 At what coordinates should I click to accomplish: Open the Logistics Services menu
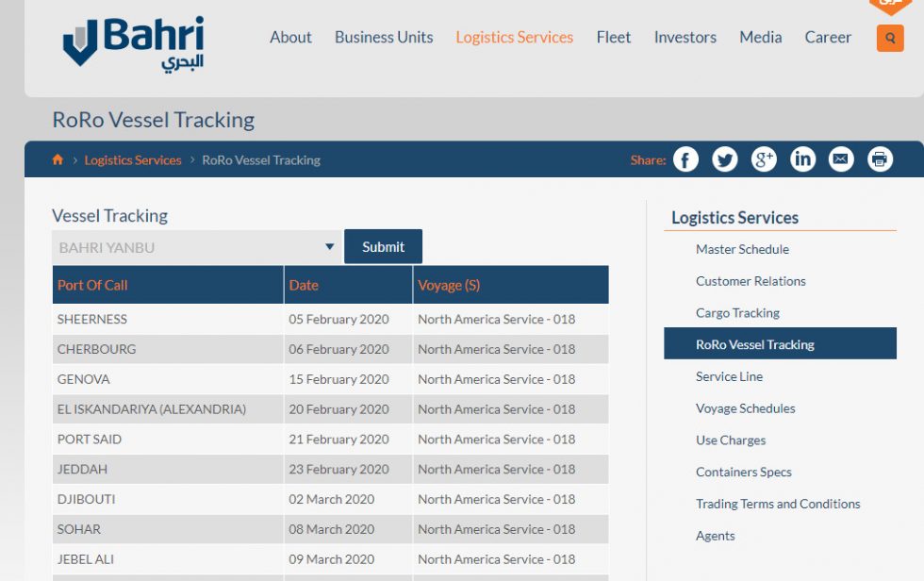[x=514, y=37]
